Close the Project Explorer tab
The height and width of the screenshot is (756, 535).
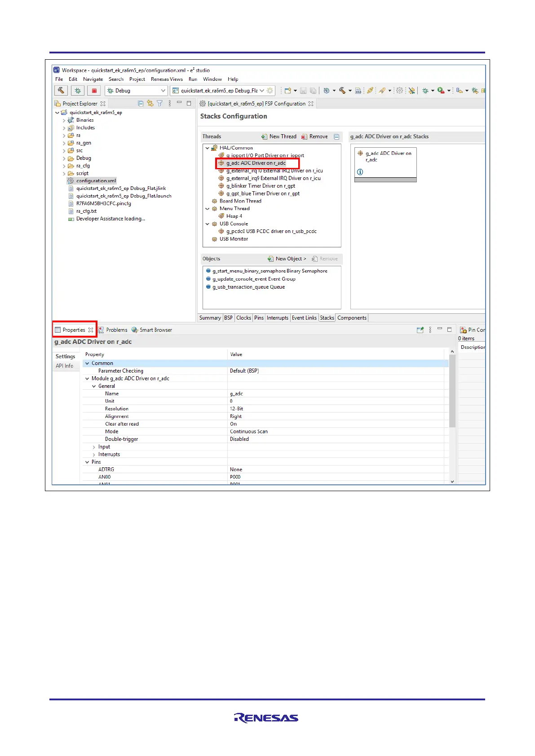tap(103, 104)
